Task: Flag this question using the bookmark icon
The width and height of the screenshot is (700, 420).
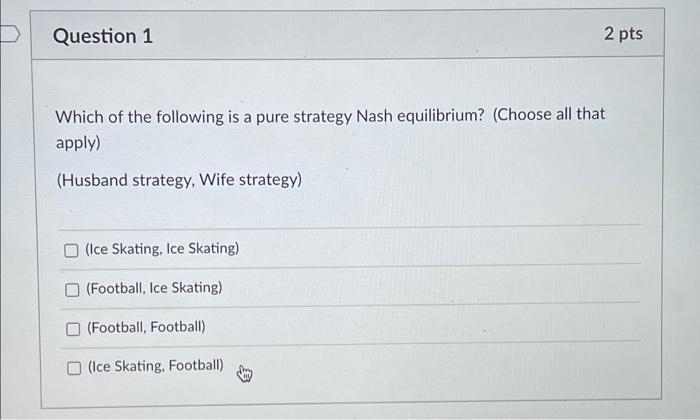Action: [9, 34]
